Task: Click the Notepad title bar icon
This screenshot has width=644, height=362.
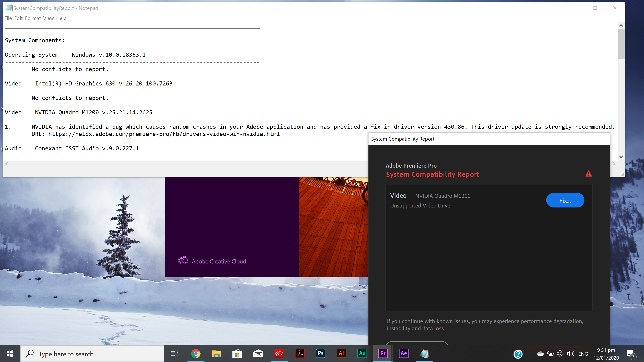Action: (x=9, y=8)
